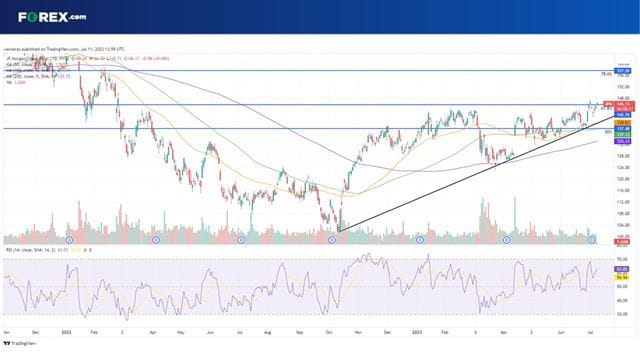Click the red volume value label
Screen dimensions: 640x360
(x=622, y=242)
